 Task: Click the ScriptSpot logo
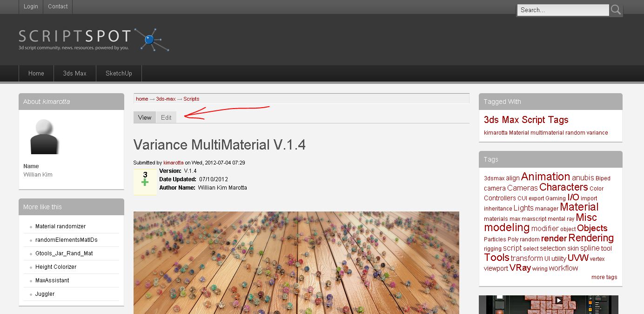(x=94, y=39)
